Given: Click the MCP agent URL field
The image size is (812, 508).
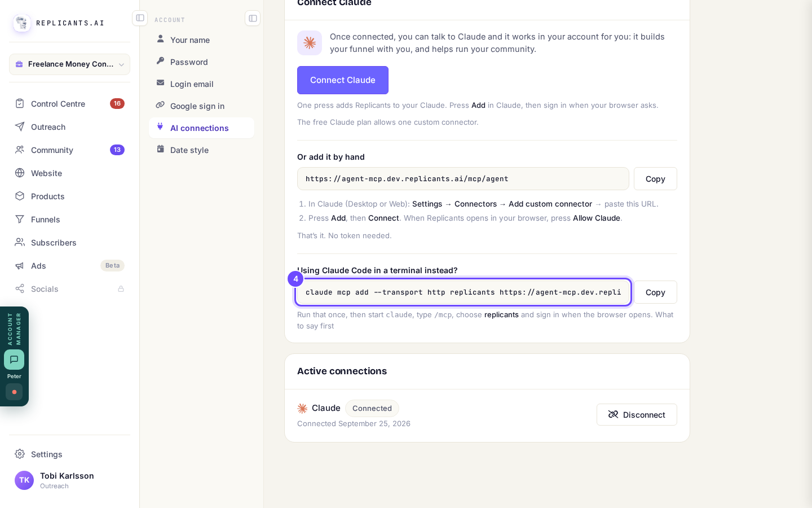Looking at the screenshot, I should tap(463, 178).
